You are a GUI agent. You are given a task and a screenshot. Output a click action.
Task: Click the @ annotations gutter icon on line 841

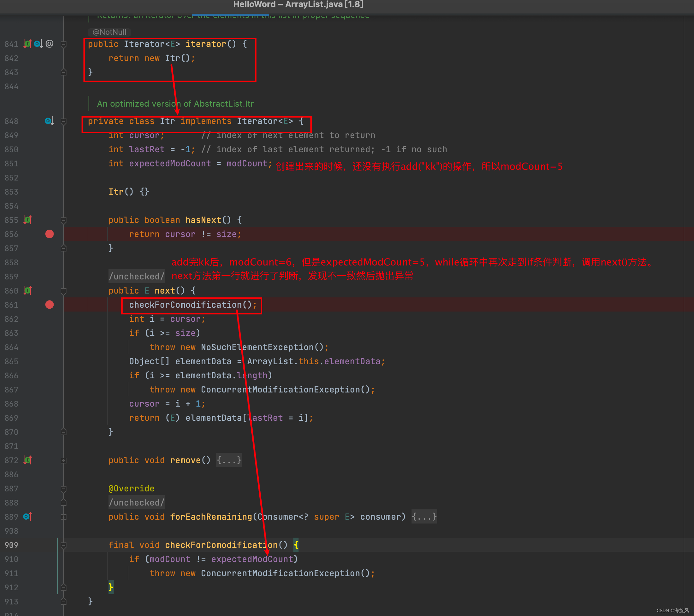49,43
